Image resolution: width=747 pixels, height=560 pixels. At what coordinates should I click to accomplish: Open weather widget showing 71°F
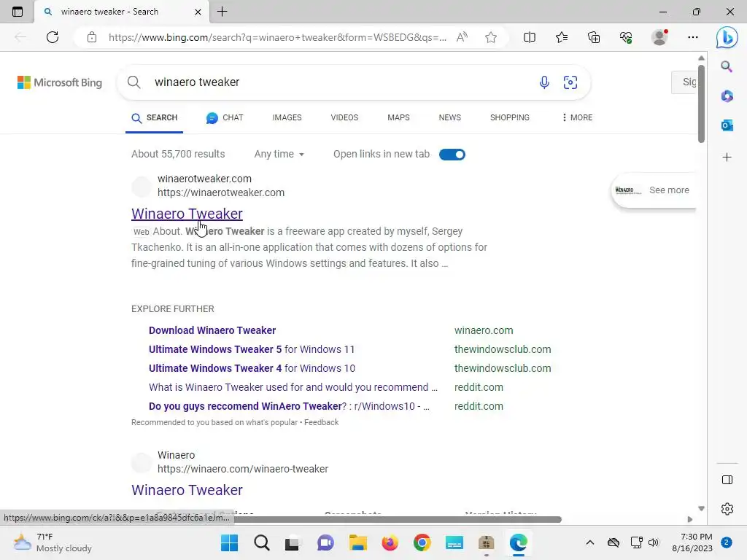coord(53,542)
